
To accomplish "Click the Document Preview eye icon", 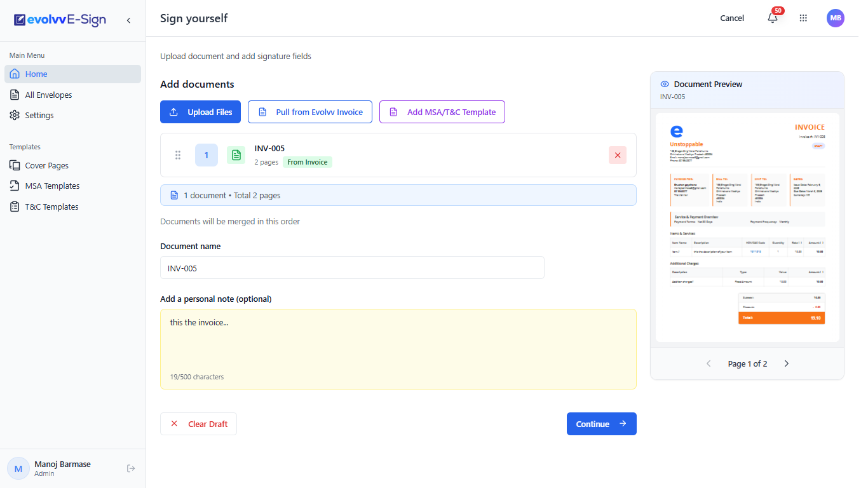I will tap(665, 84).
